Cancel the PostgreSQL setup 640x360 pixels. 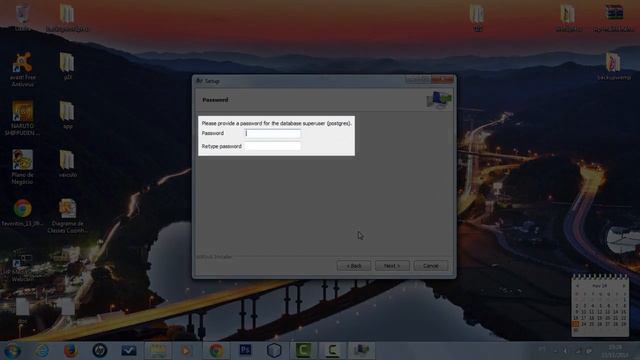[x=431, y=266]
